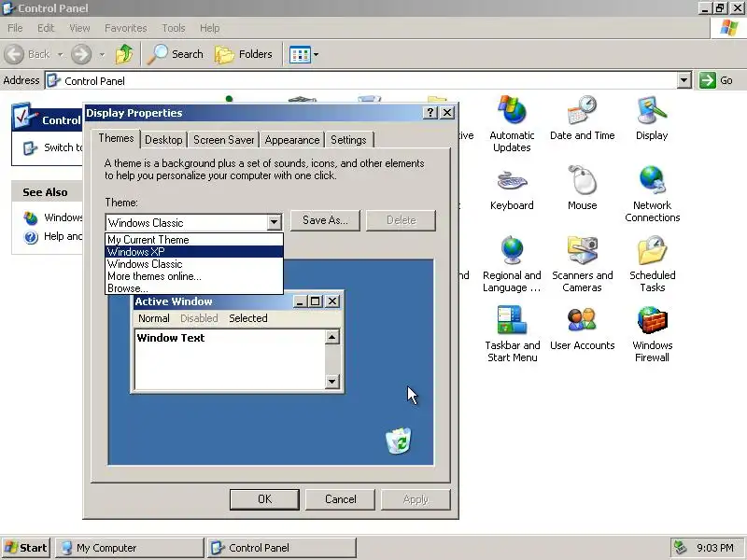Click the Start button
Screen dimensions: 747x560
[x=26, y=548]
